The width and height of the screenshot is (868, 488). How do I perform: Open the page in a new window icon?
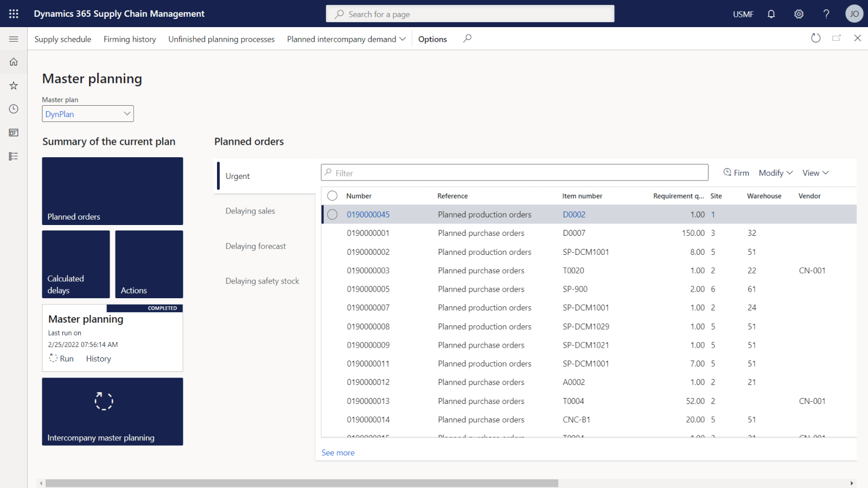point(837,38)
